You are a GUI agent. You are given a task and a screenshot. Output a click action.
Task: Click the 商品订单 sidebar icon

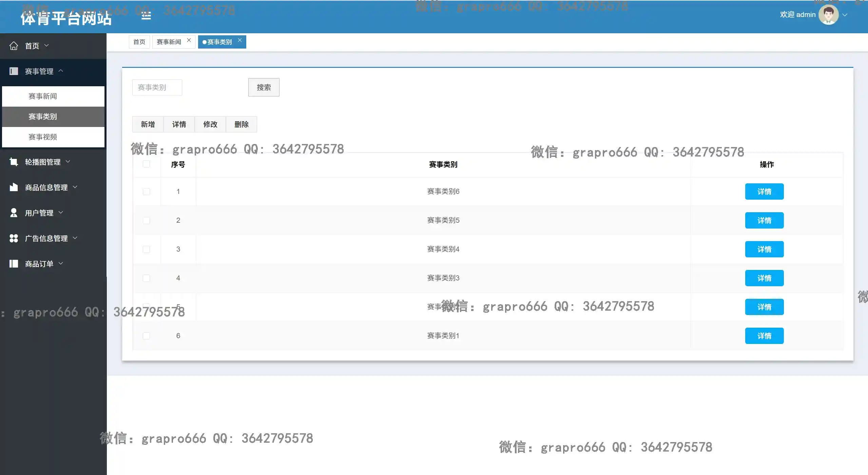(14, 264)
